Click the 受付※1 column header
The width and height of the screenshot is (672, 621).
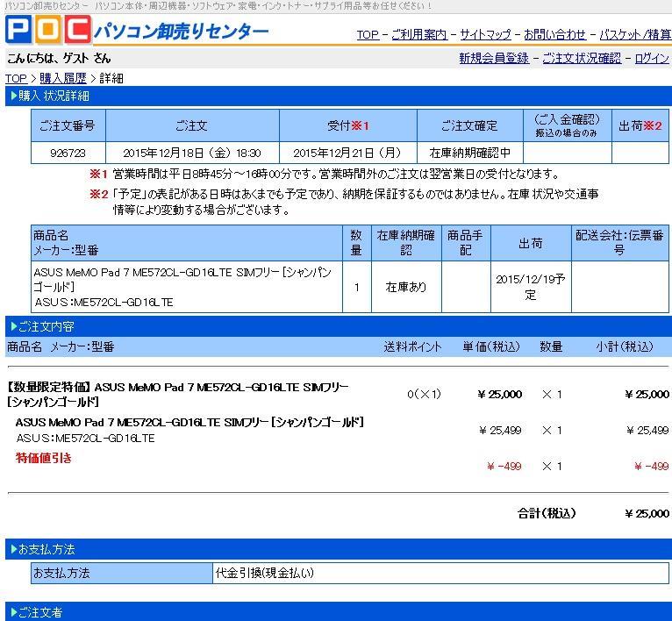(x=347, y=125)
